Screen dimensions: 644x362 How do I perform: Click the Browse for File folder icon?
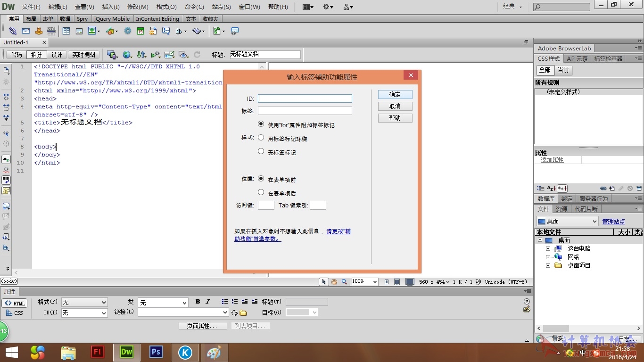[243, 313]
